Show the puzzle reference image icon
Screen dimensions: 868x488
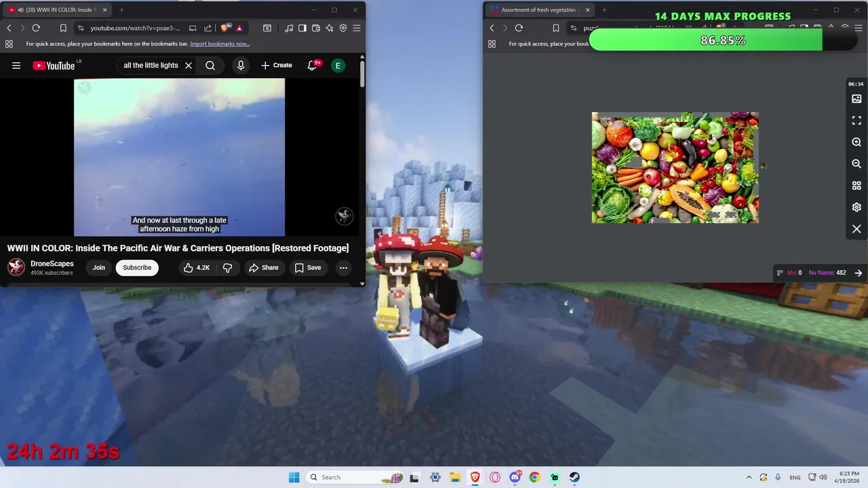856,99
